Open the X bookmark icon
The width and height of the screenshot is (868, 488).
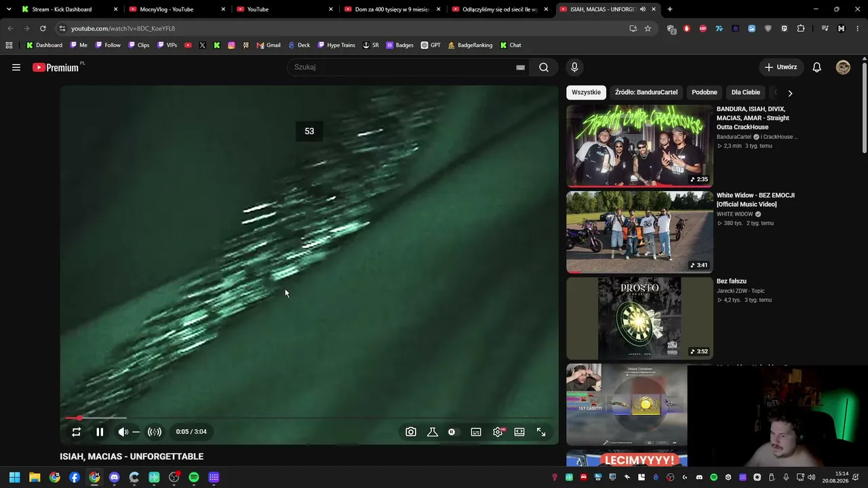pyautogui.click(x=202, y=45)
